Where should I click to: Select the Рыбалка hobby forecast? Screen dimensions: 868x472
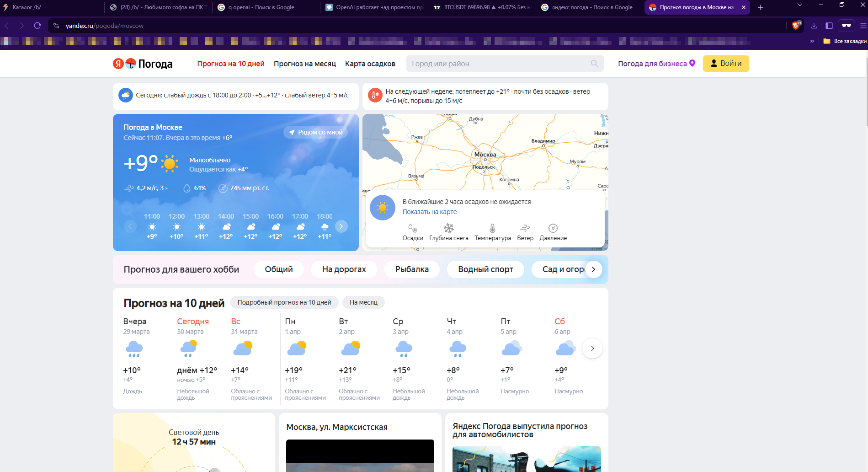(x=412, y=269)
